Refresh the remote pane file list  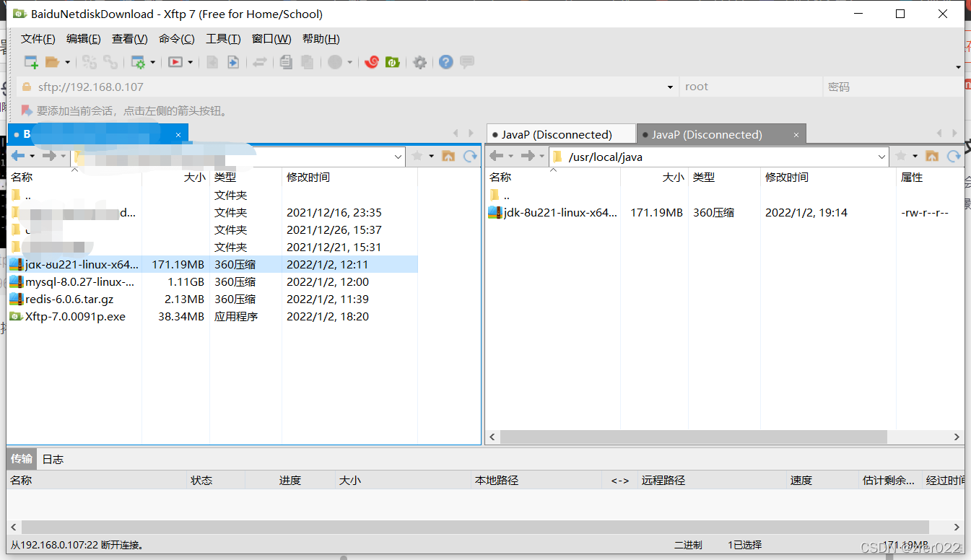954,156
